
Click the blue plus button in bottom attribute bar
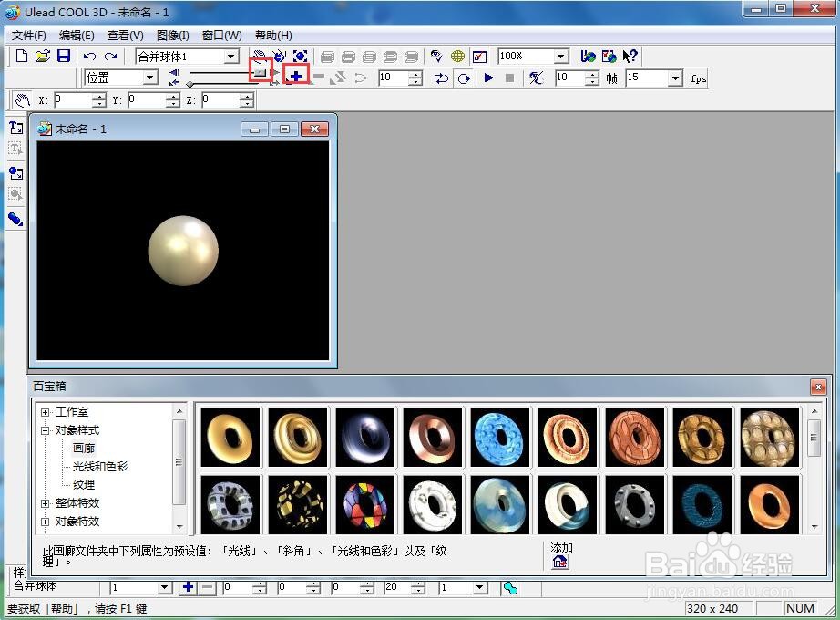(188, 587)
